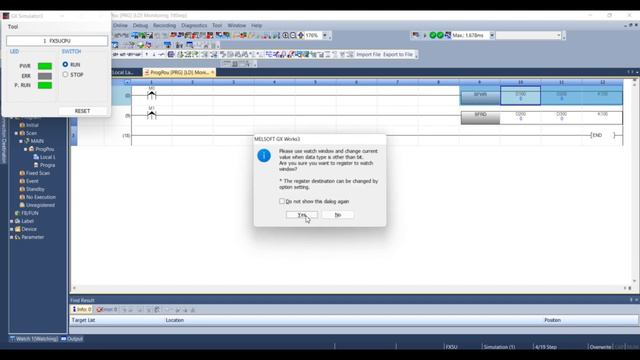Viewport: 640px width, 360px height.
Task: Switch to the Output bottom tab
Action: click(72, 339)
